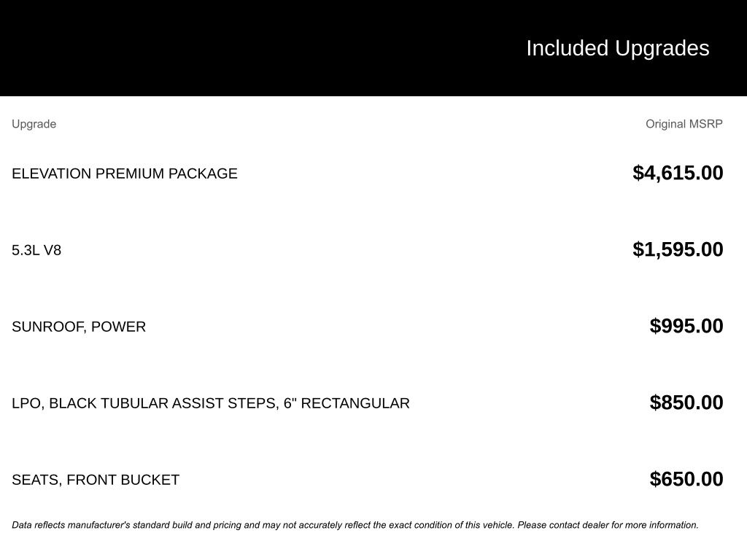Select the BLACK TUBULAR ASSIST STEPS text
Image resolution: width=747 pixels, height=560 pixels.
pos(162,403)
